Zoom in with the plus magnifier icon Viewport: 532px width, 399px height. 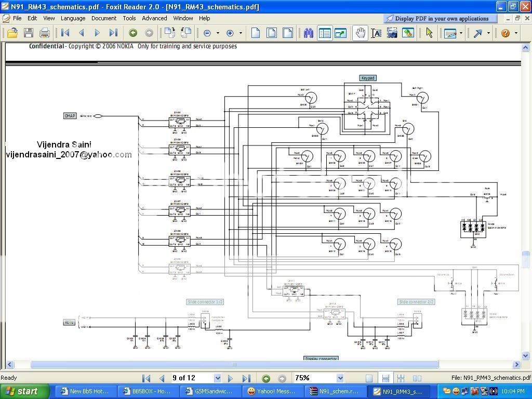(x=230, y=33)
